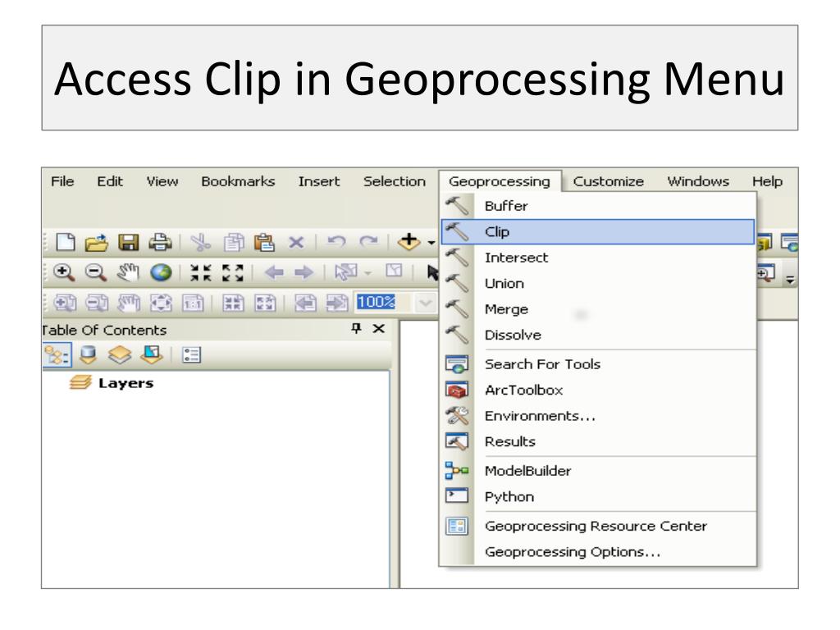
Task: Select the Zoom Out magnifier tool
Action: pos(96,272)
